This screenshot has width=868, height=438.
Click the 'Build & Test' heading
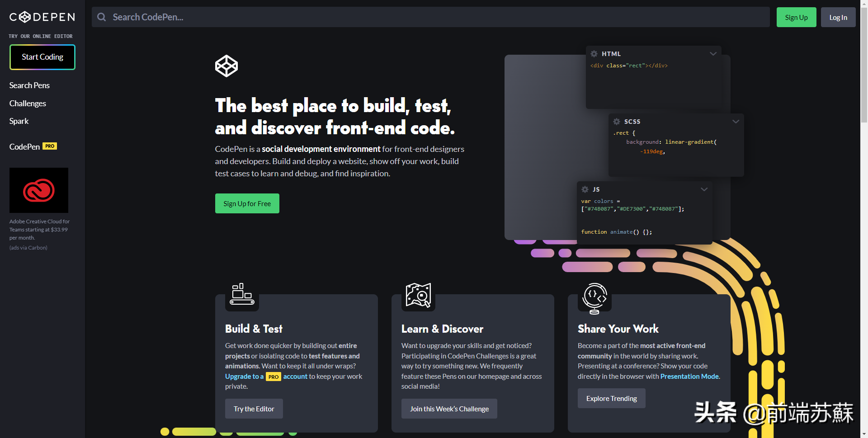pyautogui.click(x=254, y=329)
